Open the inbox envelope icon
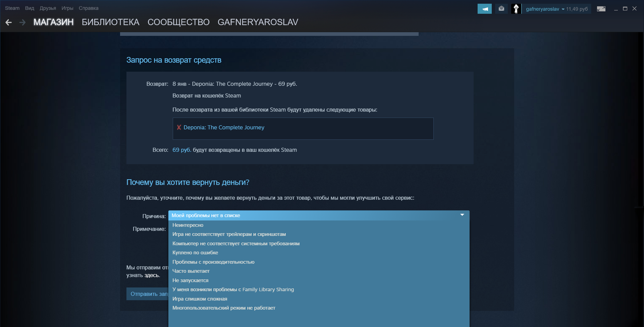Viewport: 644px width, 327px height. (501, 9)
